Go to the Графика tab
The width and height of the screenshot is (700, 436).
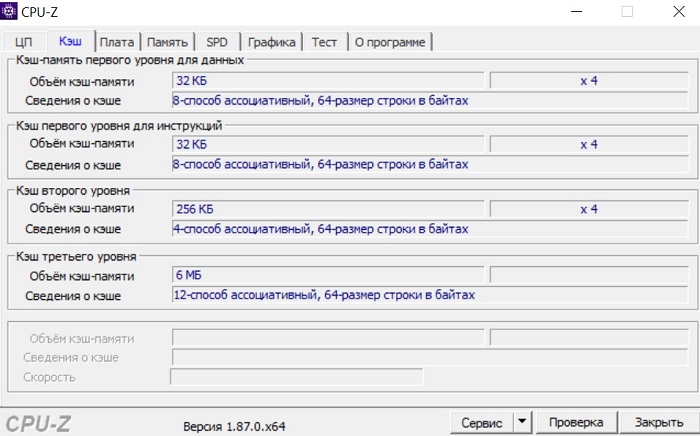tap(272, 42)
